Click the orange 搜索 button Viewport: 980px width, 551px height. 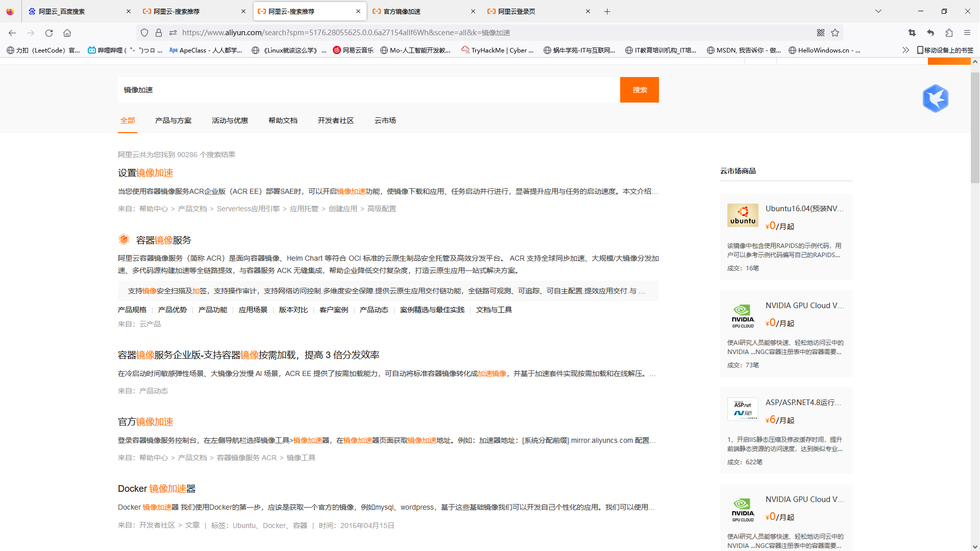tap(640, 90)
